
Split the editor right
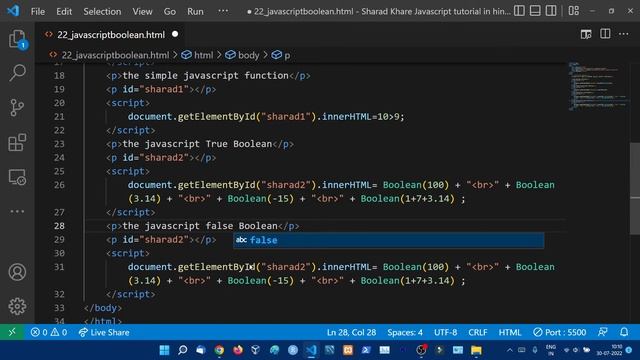[605, 34]
